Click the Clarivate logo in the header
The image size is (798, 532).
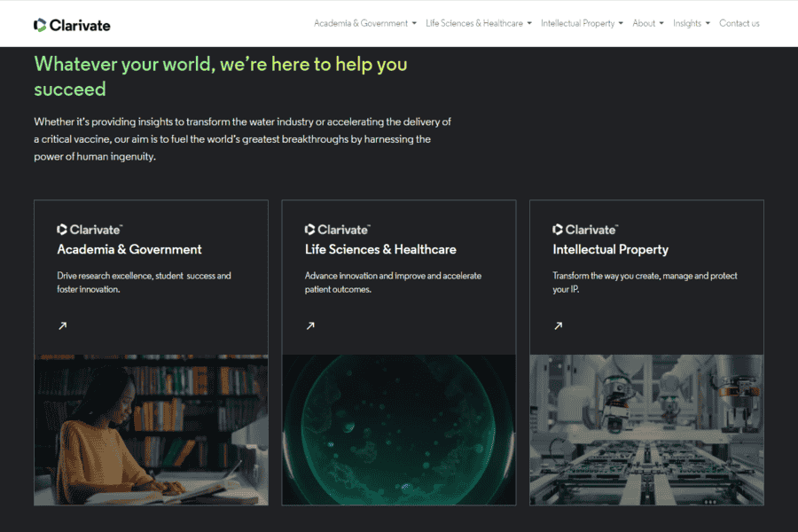[x=72, y=25]
